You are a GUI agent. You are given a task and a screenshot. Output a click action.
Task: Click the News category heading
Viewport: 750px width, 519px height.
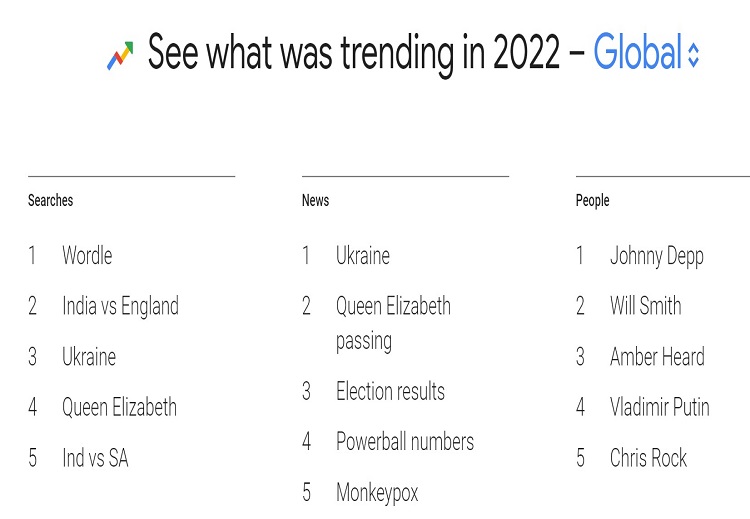coord(315,200)
